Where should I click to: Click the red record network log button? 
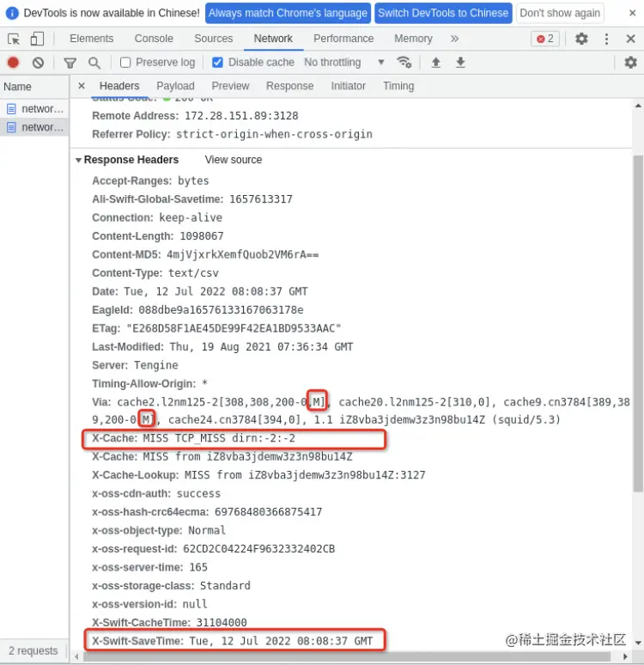pyautogui.click(x=13, y=63)
